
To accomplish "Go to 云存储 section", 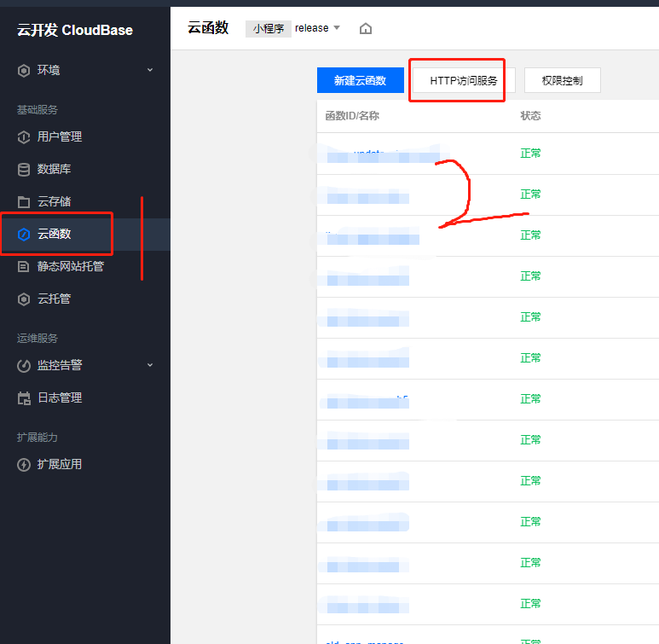I will click(x=55, y=201).
